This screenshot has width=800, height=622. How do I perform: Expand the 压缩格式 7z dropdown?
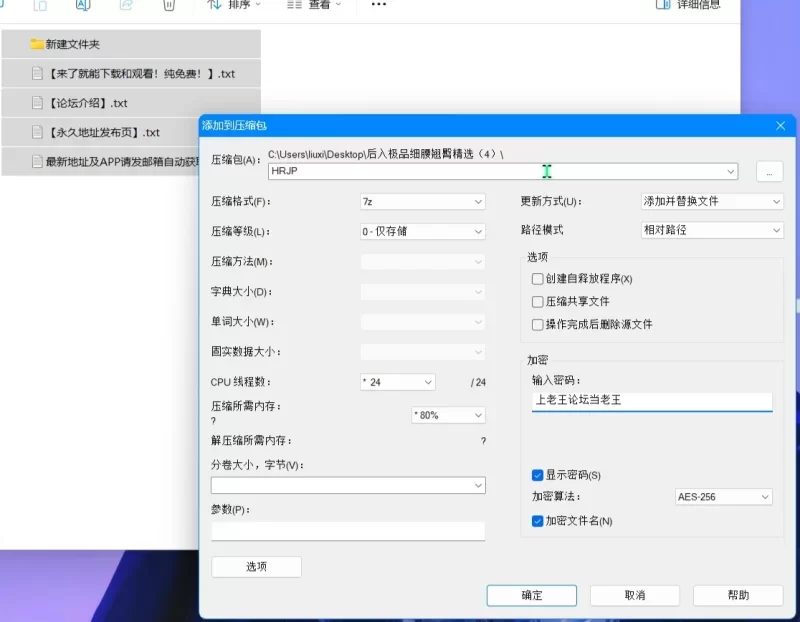423,201
